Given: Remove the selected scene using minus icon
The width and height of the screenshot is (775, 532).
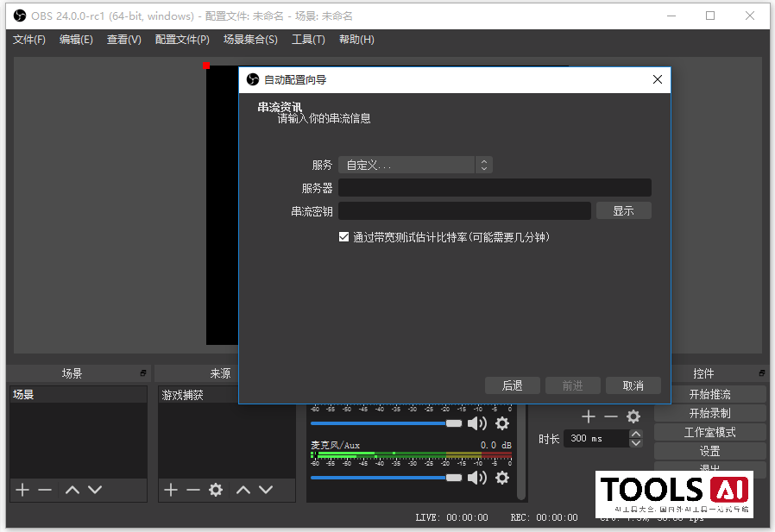Looking at the screenshot, I should point(47,490).
